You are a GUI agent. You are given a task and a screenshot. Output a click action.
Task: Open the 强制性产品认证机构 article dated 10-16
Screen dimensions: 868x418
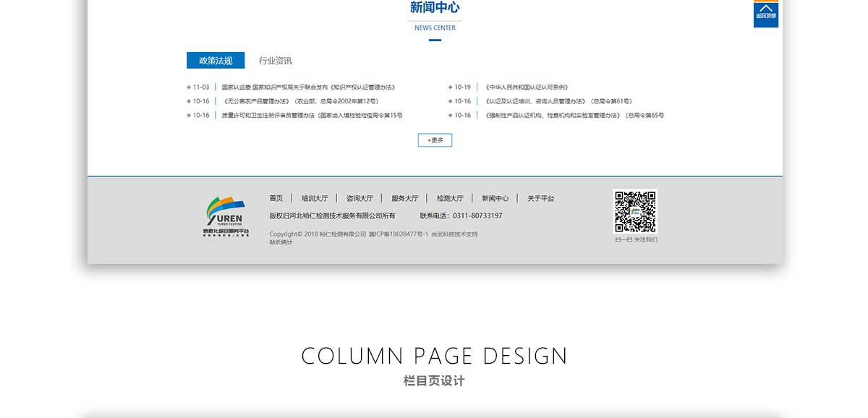(574, 116)
